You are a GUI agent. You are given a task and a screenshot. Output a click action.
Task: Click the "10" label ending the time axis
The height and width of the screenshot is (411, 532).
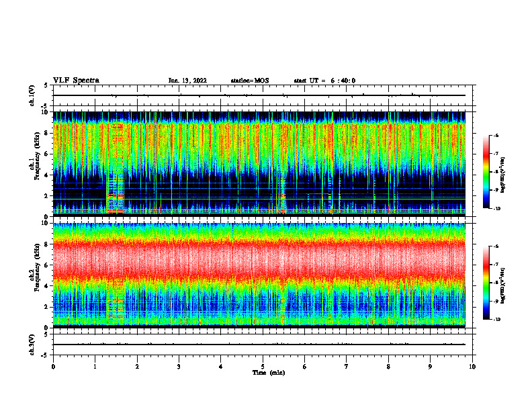point(472,367)
